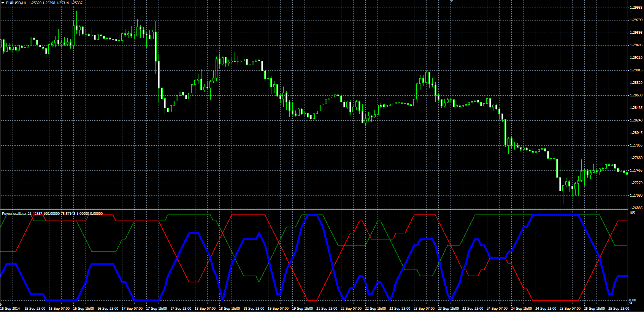Click the 17 Sep 23:00 time label
The height and width of the screenshot is (312, 644).
click(x=181, y=308)
